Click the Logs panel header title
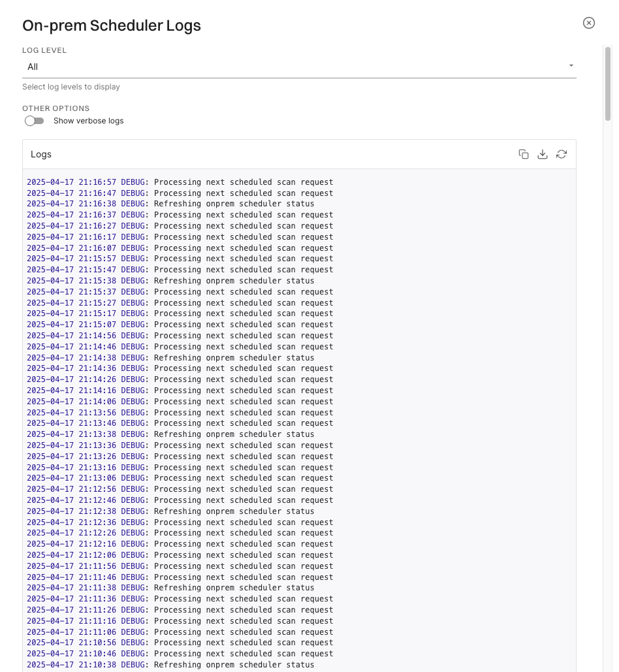 pos(41,154)
